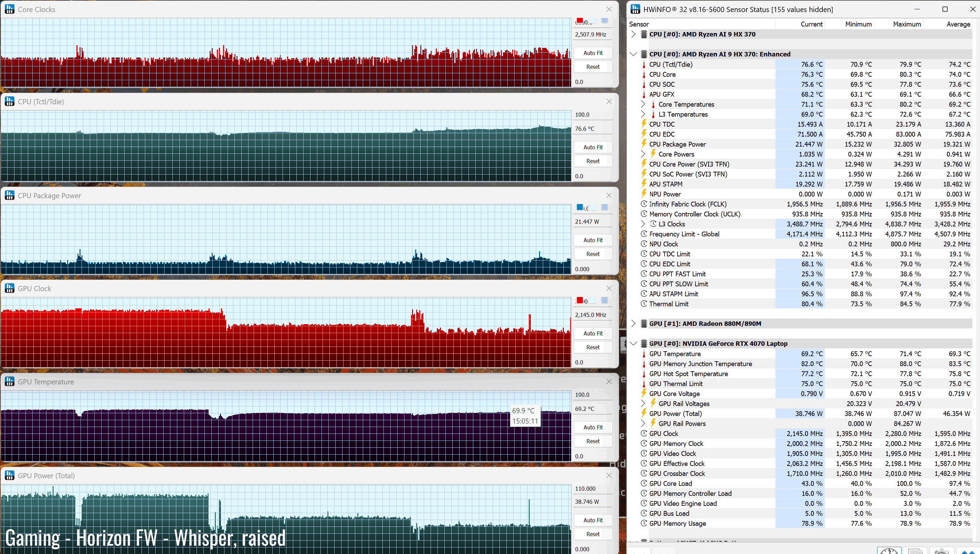The image size is (980, 554).
Task: Open the red color swatch in the Core Clocks graph
Action: pyautogui.click(x=580, y=21)
